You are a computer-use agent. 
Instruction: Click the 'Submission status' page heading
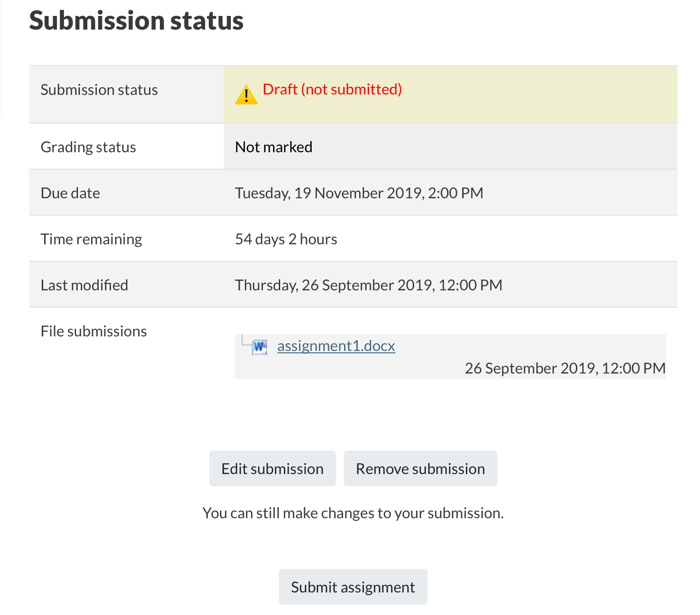coord(136,20)
